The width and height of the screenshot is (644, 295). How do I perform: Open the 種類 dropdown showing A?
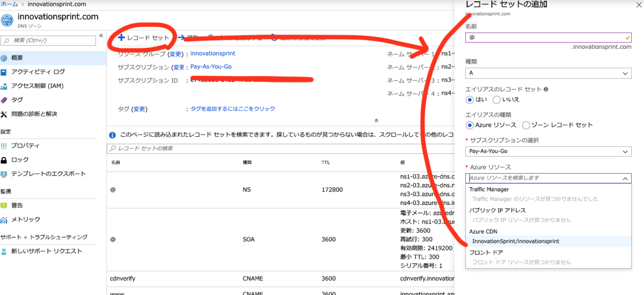point(548,73)
